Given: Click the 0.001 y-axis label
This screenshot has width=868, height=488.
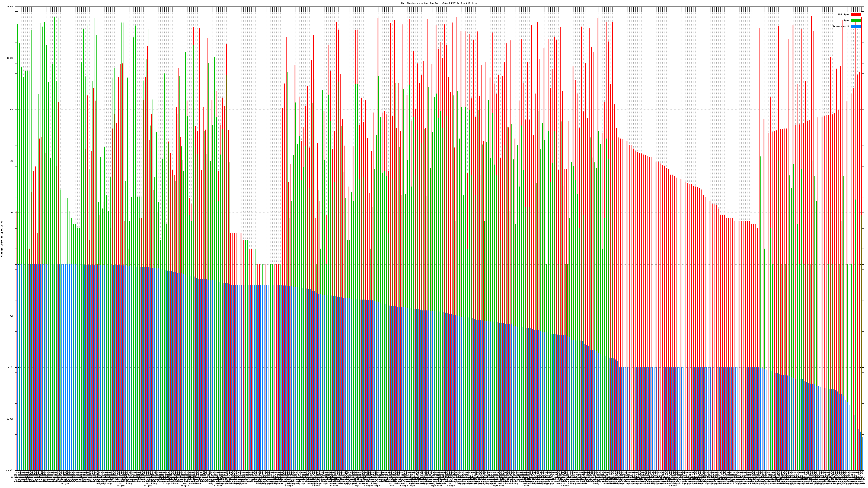Looking at the screenshot, I should point(11,419).
